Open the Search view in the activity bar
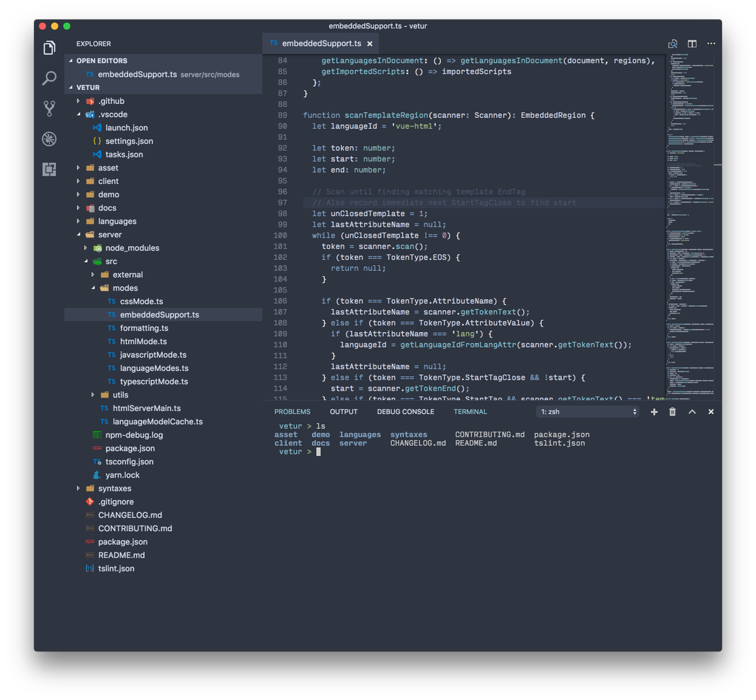Viewport: 756px width, 700px height. coord(49,78)
